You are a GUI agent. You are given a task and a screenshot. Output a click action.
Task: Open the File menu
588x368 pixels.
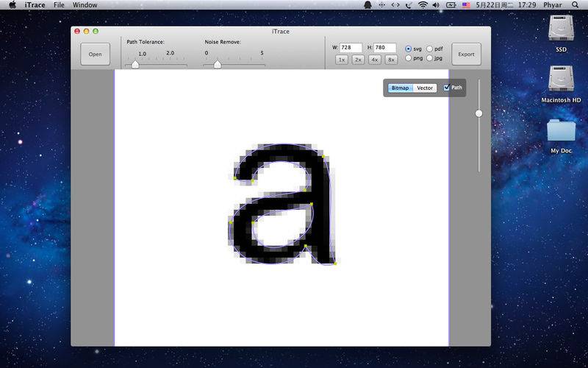point(59,5)
